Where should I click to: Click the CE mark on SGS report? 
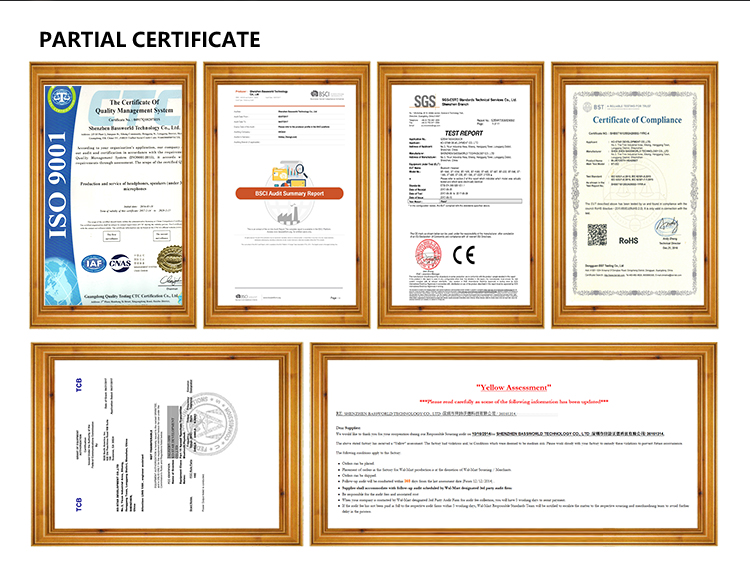[x=463, y=254]
